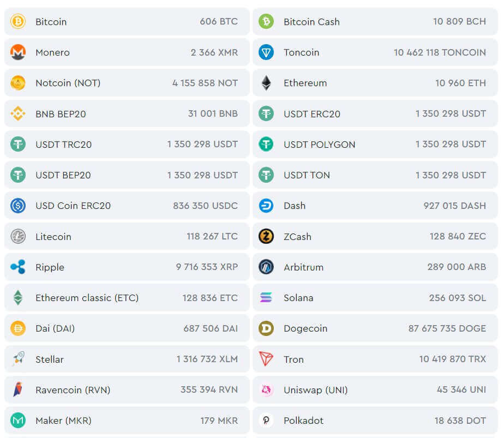Click the Monero coin icon
The width and height of the screenshot is (504, 438).
[x=18, y=52]
